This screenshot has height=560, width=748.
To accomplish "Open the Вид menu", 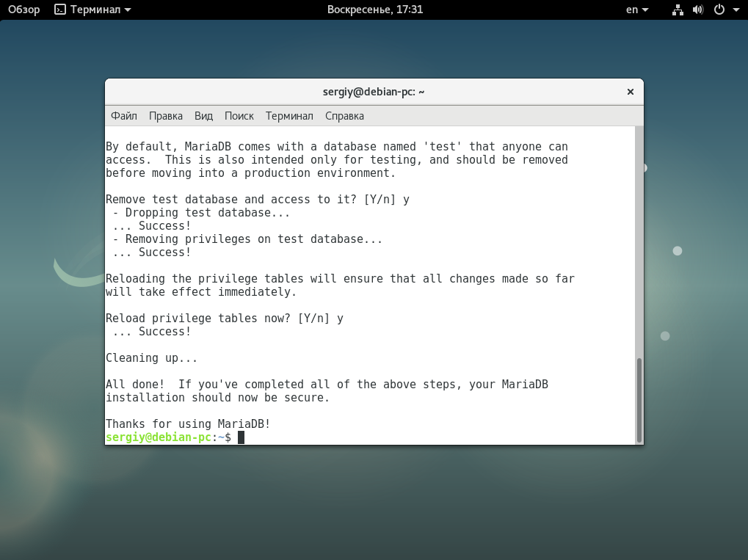I will coord(203,116).
